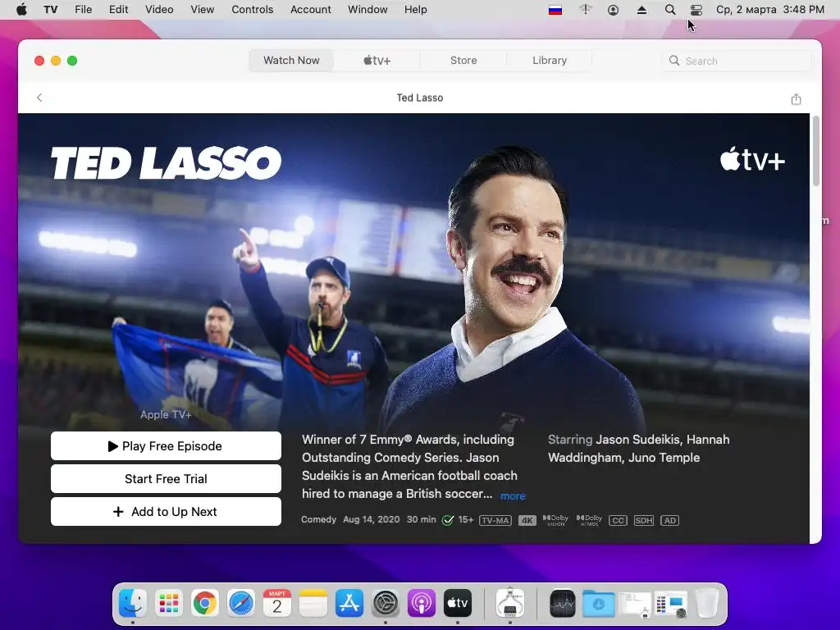Click the green checkmark rating icon

(x=447, y=520)
